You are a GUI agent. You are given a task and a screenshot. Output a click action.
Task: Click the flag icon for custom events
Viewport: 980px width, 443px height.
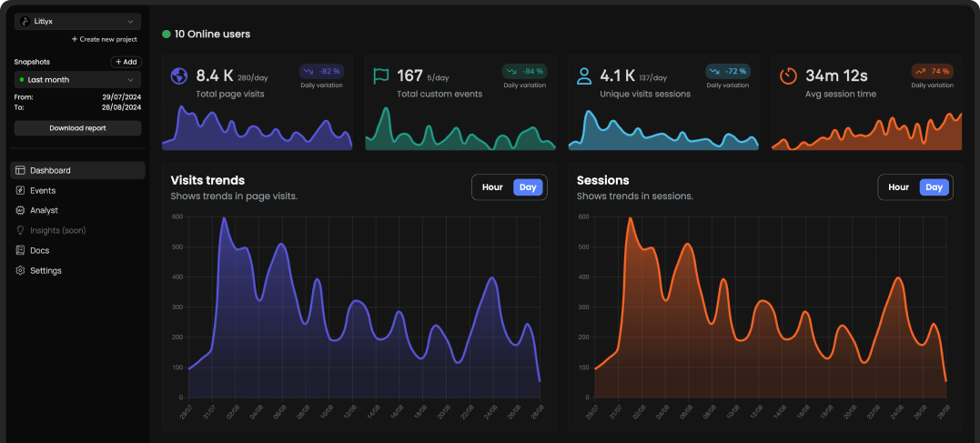click(381, 76)
